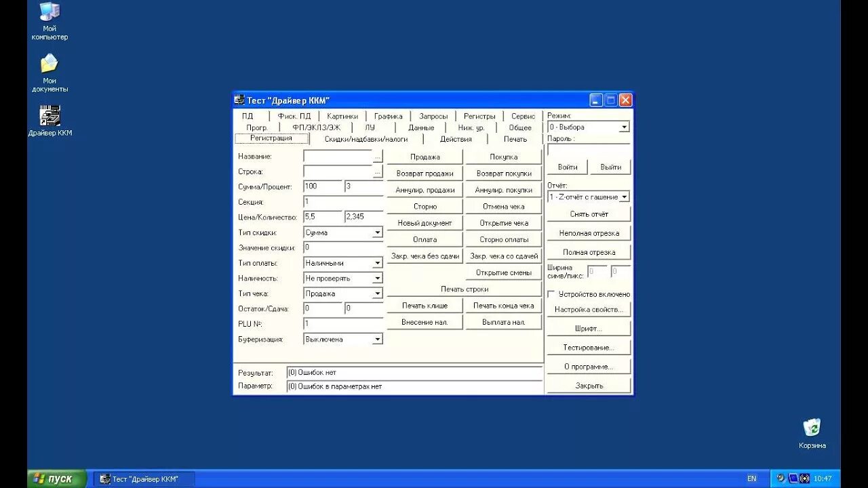Screen dimensions: 868x488
Task: Switch to the Регистры tab
Action: pos(479,116)
